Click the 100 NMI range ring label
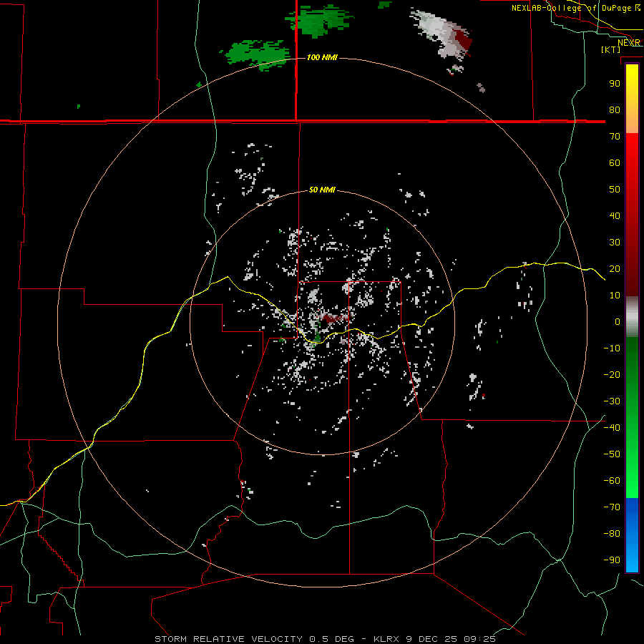 pos(322,57)
